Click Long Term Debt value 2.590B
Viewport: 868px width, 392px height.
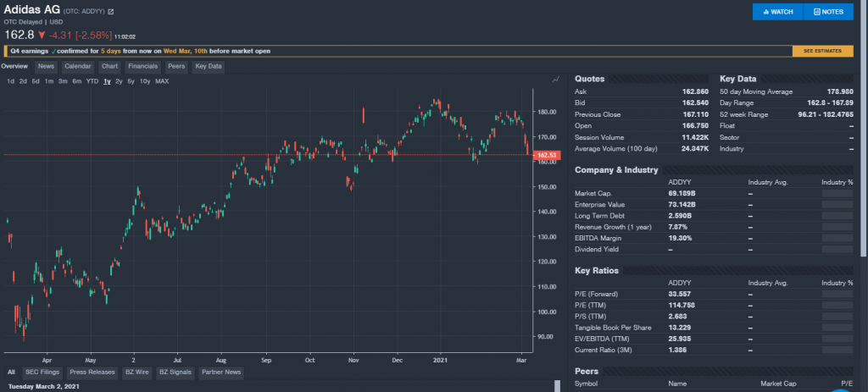[680, 216]
